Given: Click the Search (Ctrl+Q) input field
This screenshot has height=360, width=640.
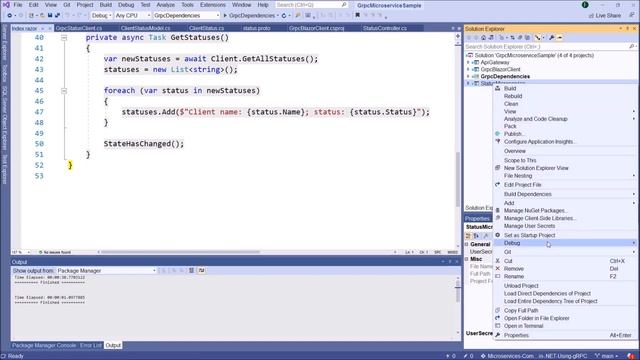Looking at the screenshot, I should point(311,5).
